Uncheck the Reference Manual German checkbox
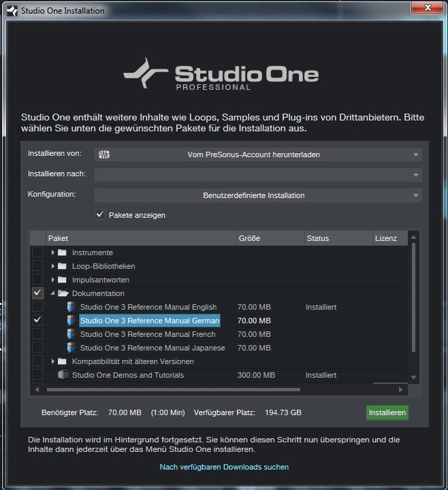Image resolution: width=448 pixels, height=490 pixels. [37, 320]
